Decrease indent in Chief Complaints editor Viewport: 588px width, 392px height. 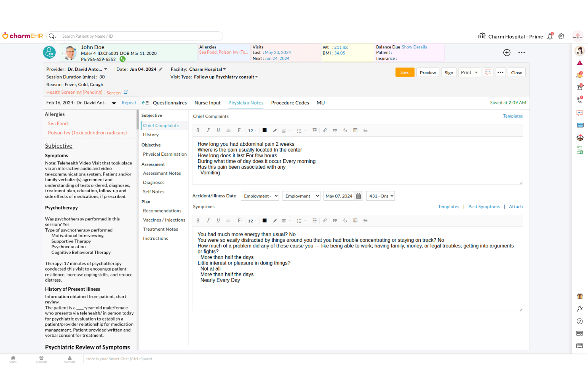tap(314, 130)
